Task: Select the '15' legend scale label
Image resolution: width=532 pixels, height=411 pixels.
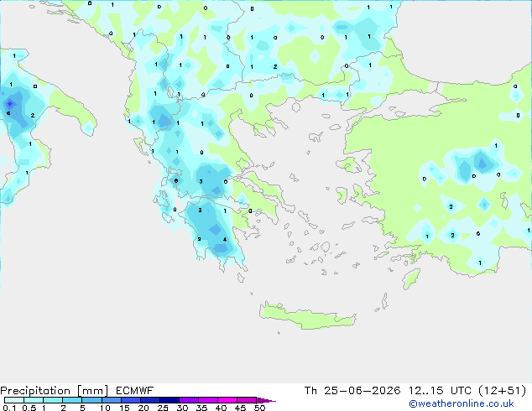Action: [x=124, y=408]
